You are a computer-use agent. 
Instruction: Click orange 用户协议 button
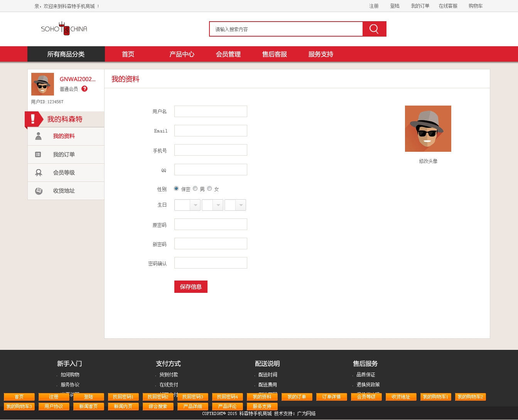point(54,407)
